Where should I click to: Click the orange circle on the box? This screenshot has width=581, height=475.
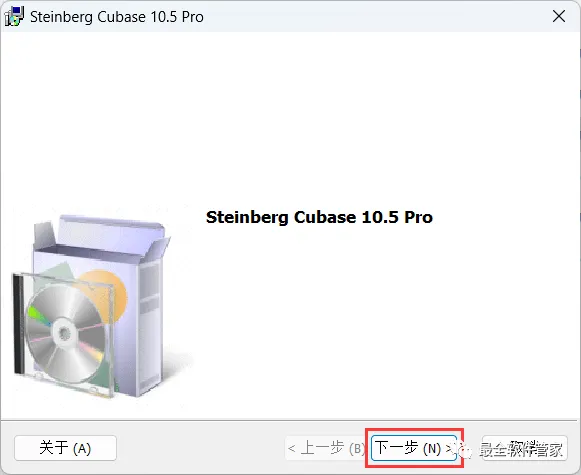pyautogui.click(x=107, y=295)
